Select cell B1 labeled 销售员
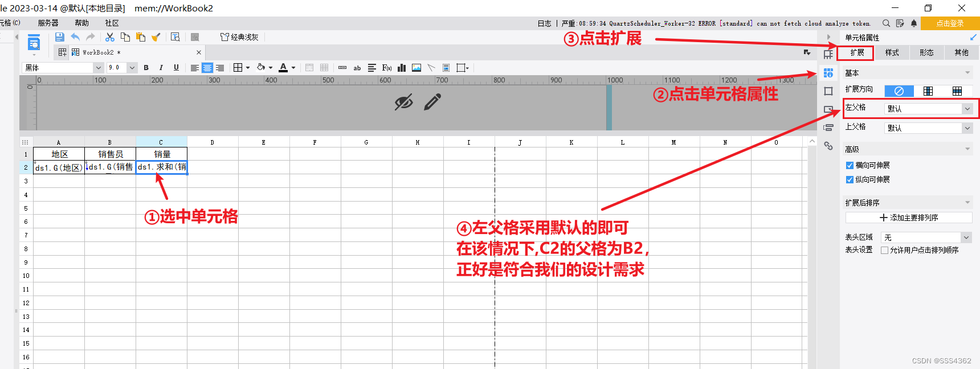980x369 pixels. 111,154
